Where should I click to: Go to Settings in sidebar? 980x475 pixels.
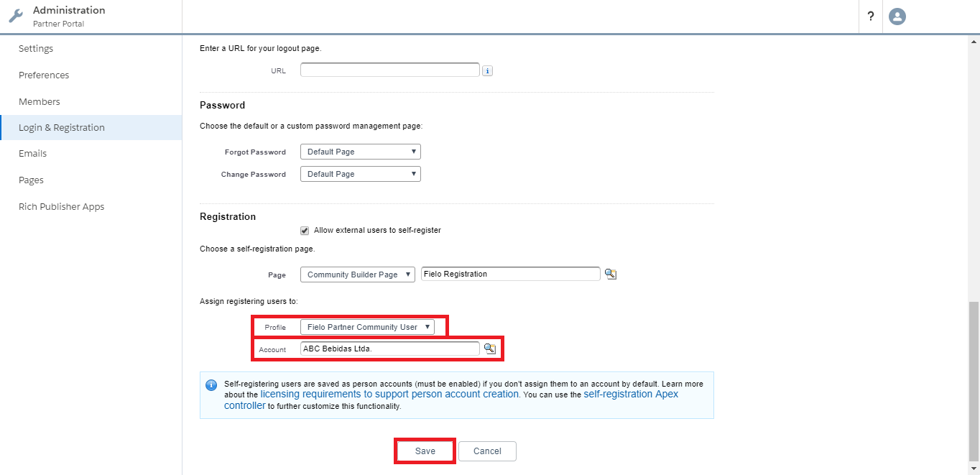[36, 49]
